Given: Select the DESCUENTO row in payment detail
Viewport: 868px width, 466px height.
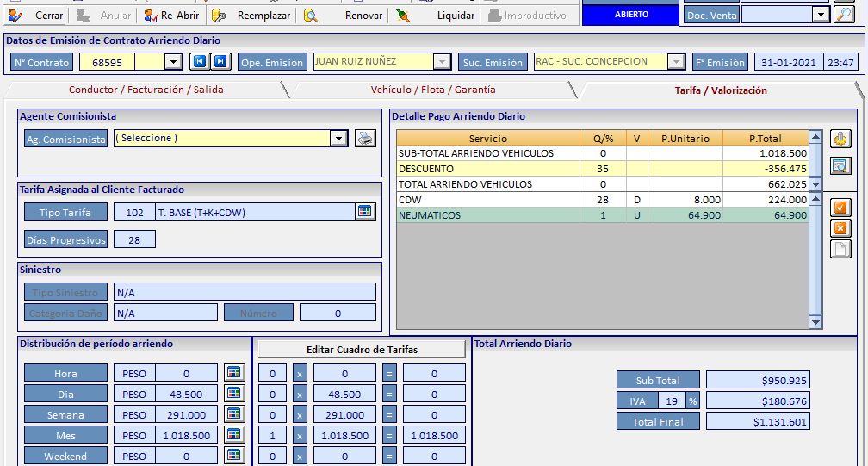Looking at the screenshot, I should [x=602, y=169].
